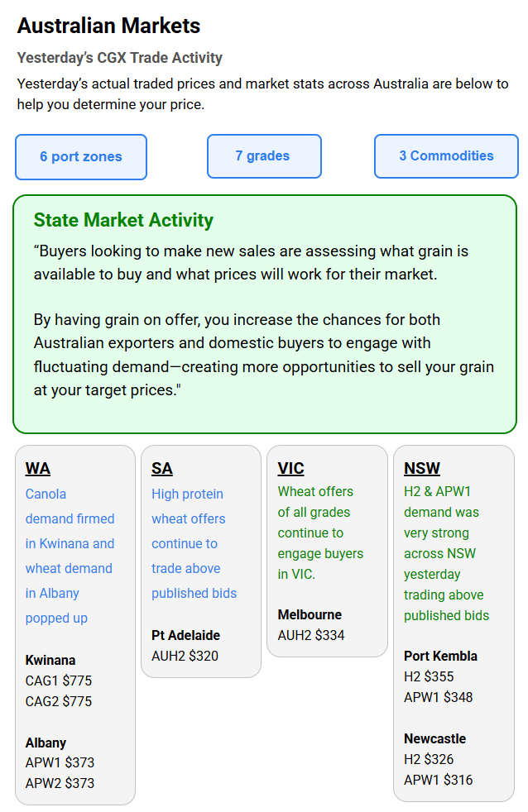Screen dimensions: 528x812
Task: Click the Albany port name
Action: click(x=46, y=743)
